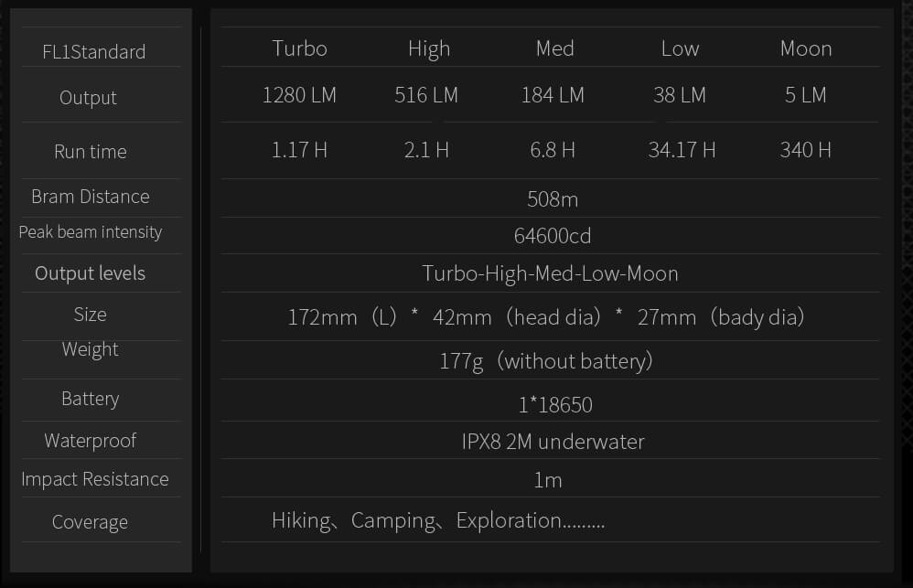Click the 340 H run time cell
Screen dimensions: 913x588
coord(806,150)
